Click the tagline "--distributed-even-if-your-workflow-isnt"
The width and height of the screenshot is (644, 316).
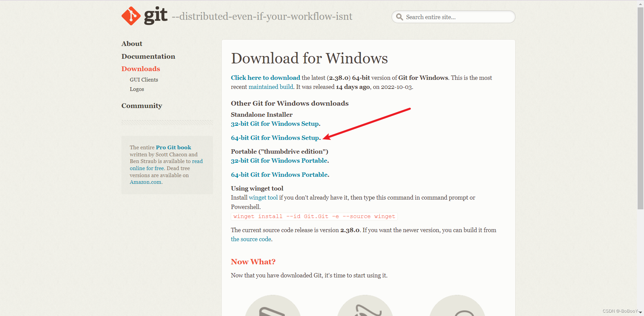tap(262, 16)
